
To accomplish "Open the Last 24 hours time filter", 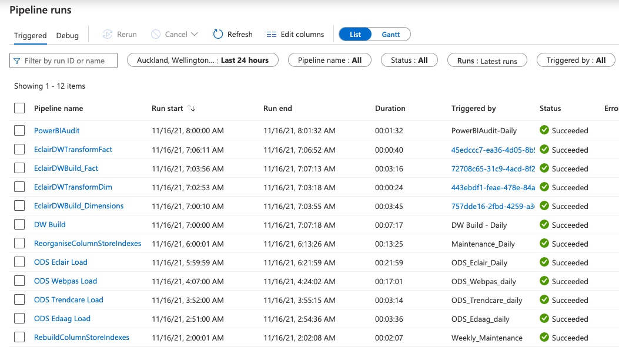I will (x=203, y=60).
